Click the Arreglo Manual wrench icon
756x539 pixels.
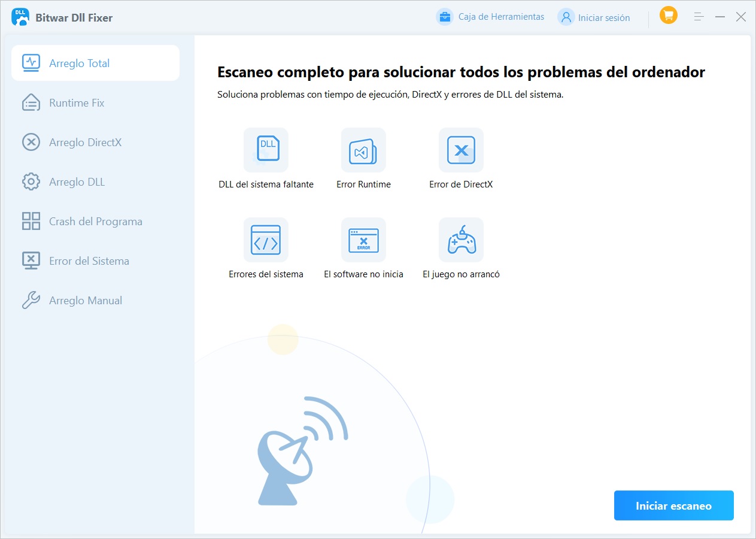click(31, 300)
